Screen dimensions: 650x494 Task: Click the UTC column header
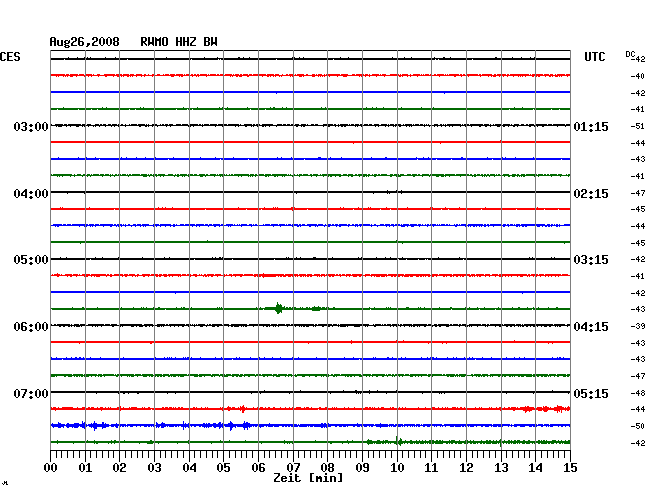pos(594,57)
